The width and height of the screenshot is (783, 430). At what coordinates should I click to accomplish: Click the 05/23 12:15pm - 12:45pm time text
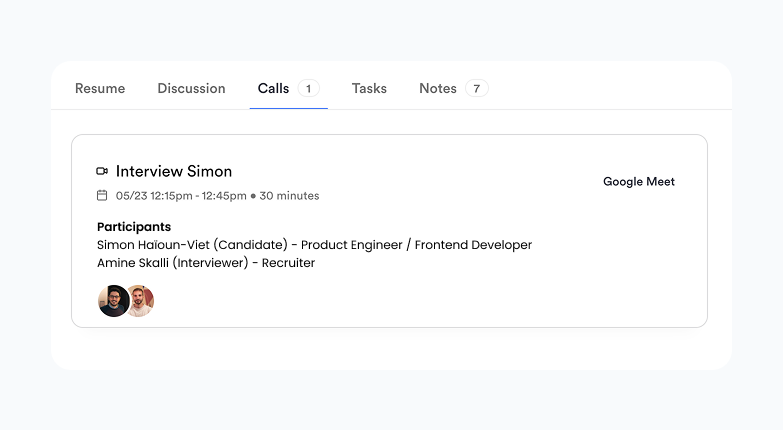coord(181,196)
